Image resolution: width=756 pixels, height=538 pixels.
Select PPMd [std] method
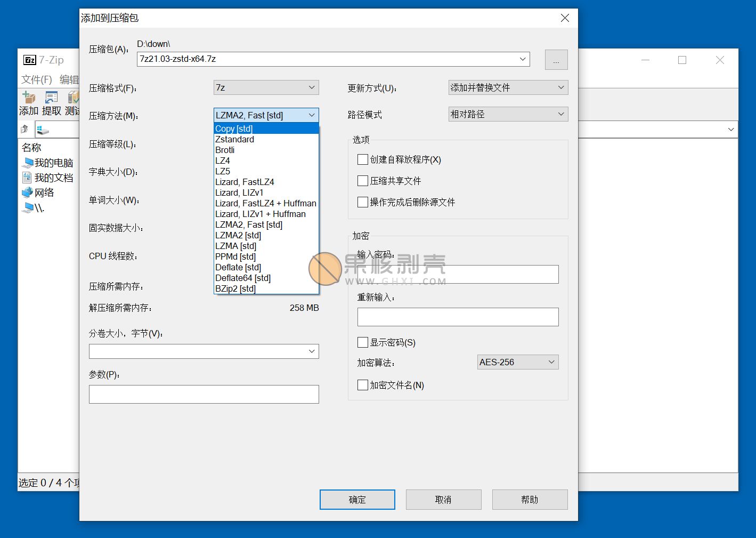266,256
